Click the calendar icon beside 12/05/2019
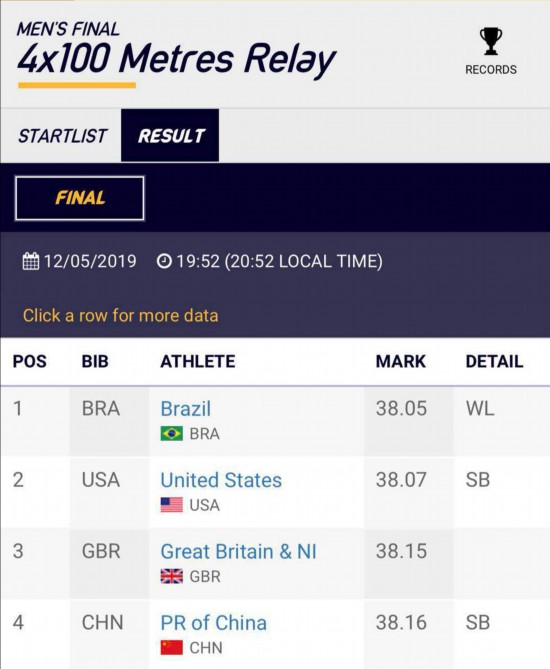This screenshot has width=550, height=669. (30, 261)
